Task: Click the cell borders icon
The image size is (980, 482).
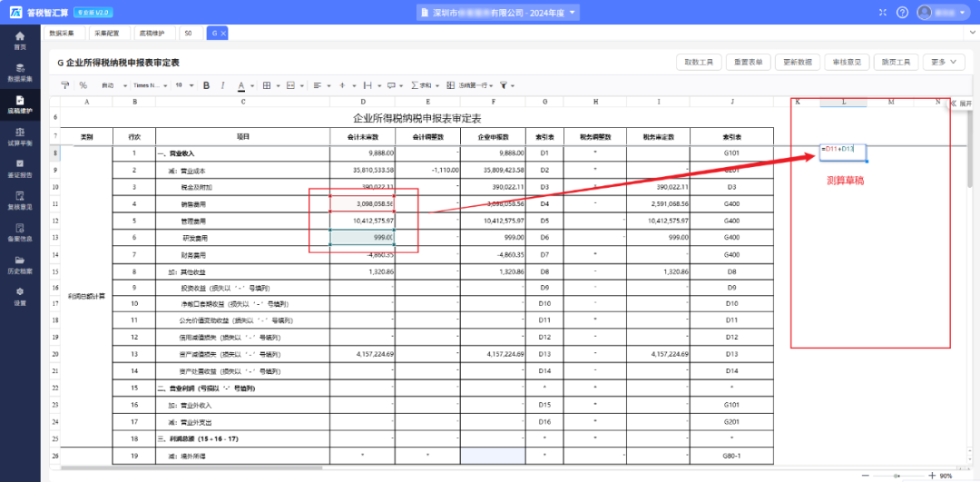Action: point(266,85)
